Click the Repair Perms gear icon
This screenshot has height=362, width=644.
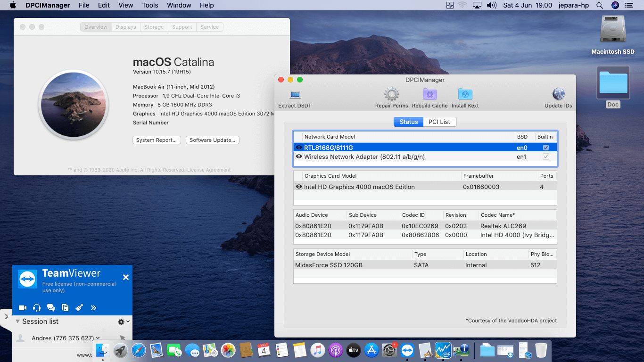tap(391, 95)
